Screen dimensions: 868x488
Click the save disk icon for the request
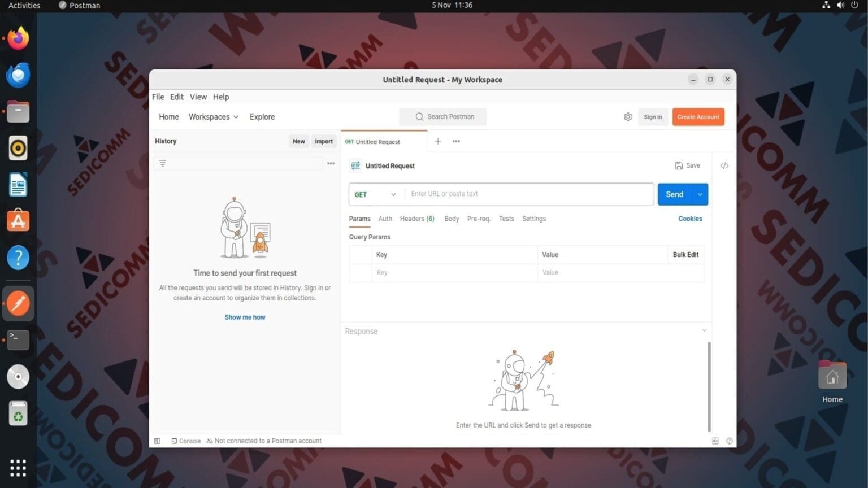point(679,165)
